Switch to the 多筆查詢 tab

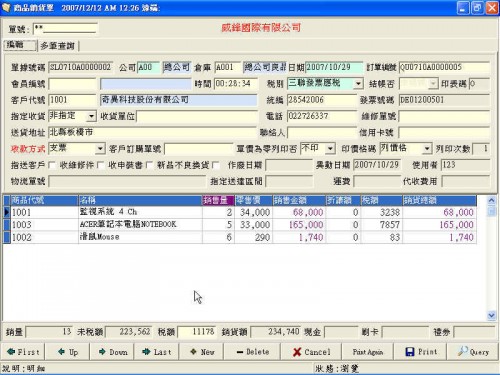click(x=58, y=46)
